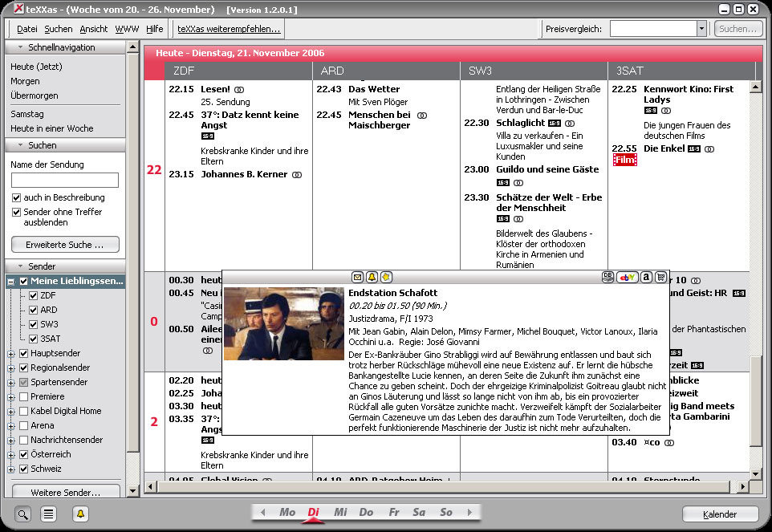The width and height of the screenshot is (772, 532).
Task: Select 'Menschen bei Maischberger' on ARD
Action: pos(379,120)
